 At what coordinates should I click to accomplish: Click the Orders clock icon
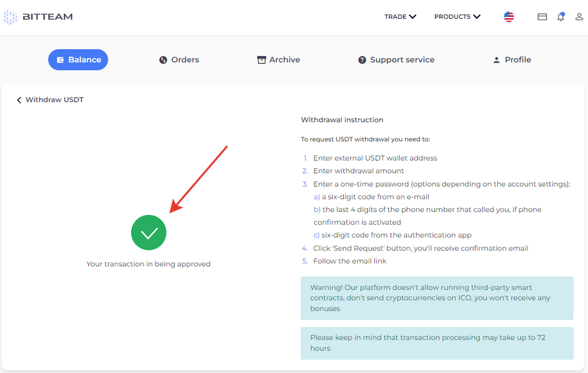point(163,60)
